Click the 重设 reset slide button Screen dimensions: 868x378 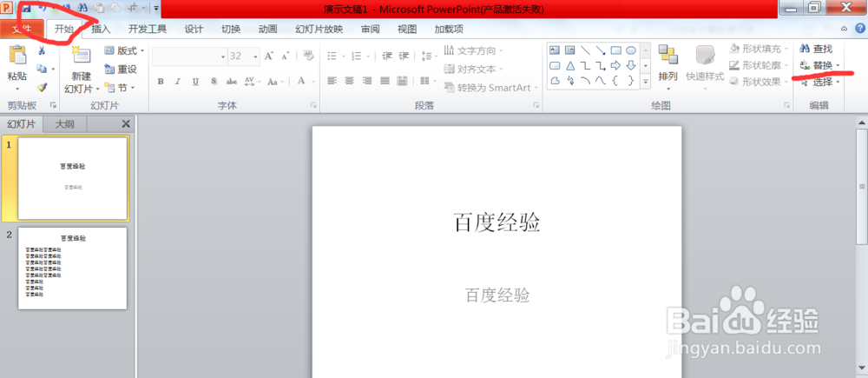[x=122, y=70]
